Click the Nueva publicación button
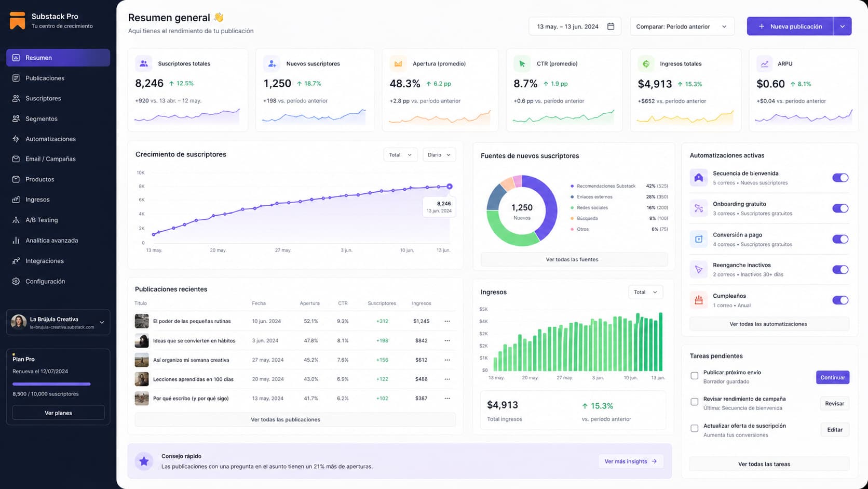 coord(790,27)
